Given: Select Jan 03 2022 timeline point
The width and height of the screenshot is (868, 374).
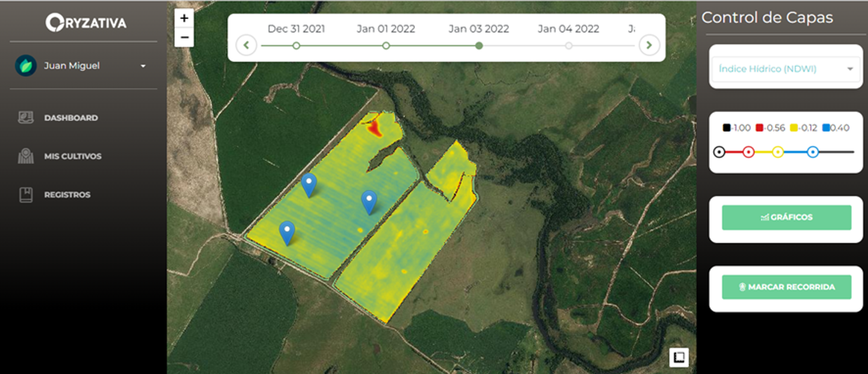Looking at the screenshot, I should point(479,46).
